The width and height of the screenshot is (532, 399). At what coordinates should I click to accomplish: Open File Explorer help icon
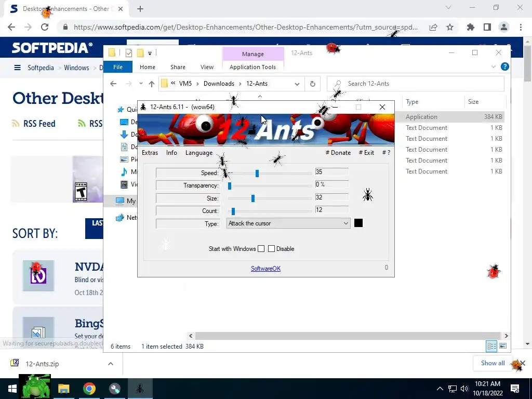[505, 66]
